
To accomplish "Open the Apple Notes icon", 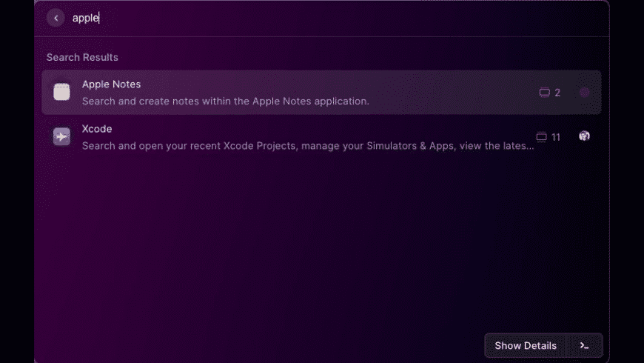I will tap(61, 92).
